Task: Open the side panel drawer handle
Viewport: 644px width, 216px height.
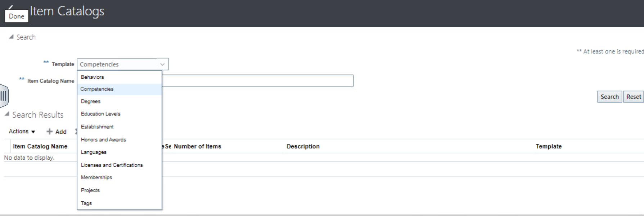Action: (x=4, y=96)
